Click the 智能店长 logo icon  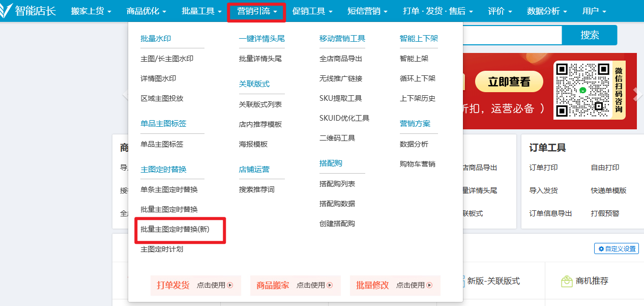point(7,11)
